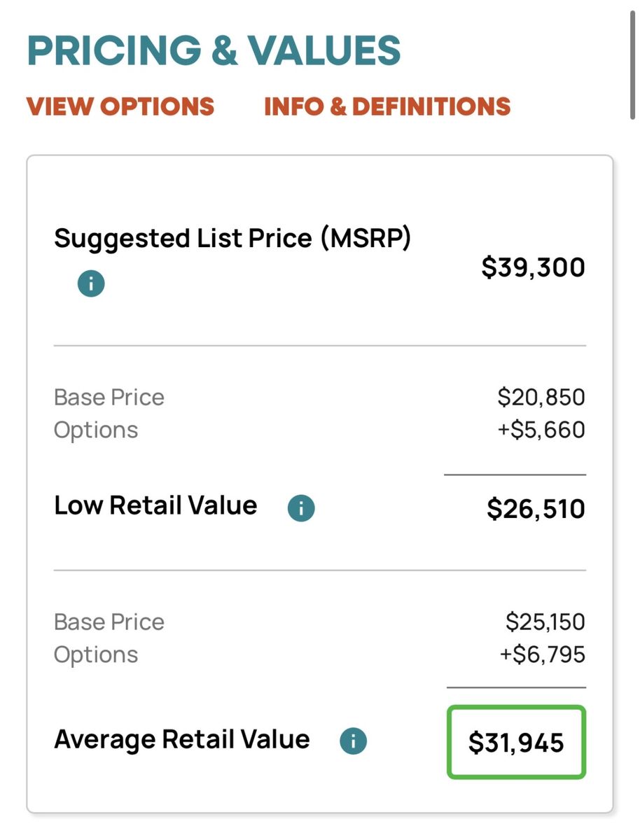Select the +$6,795 options figure

541,654
